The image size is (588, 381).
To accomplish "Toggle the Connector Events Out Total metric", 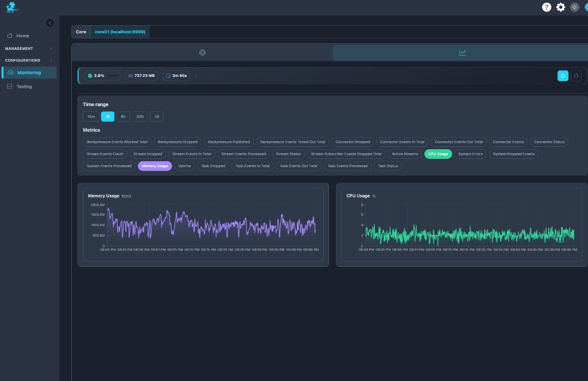I will [x=459, y=142].
